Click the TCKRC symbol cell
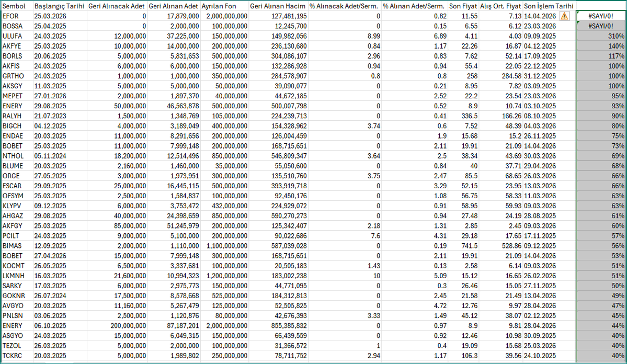The image size is (627, 364). pyautogui.click(x=16, y=356)
